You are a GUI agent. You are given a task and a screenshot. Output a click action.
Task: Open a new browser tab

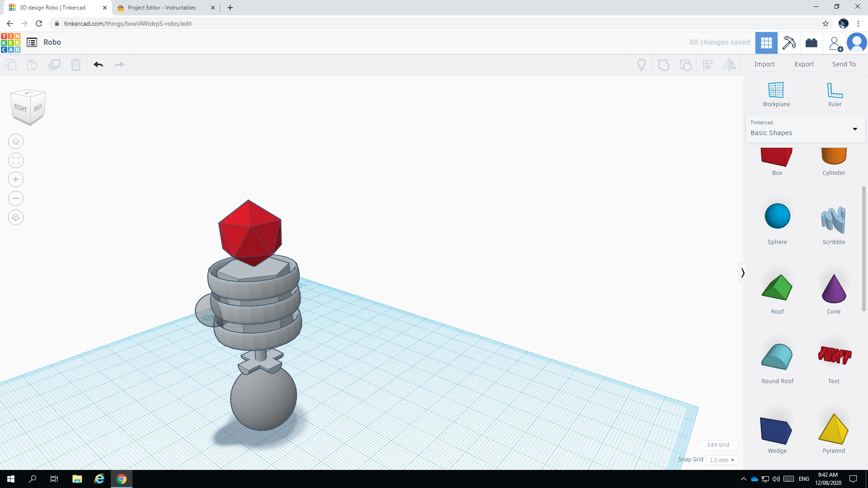pos(230,8)
